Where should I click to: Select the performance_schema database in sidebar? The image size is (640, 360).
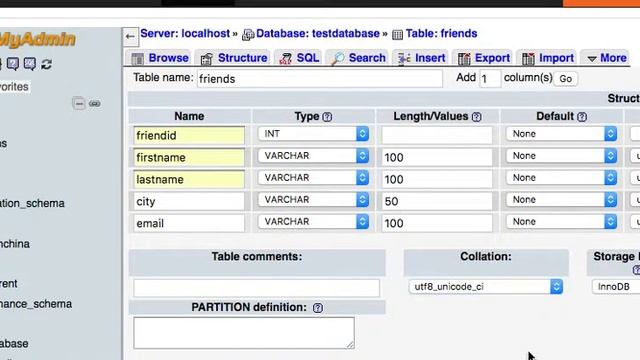pos(36,304)
